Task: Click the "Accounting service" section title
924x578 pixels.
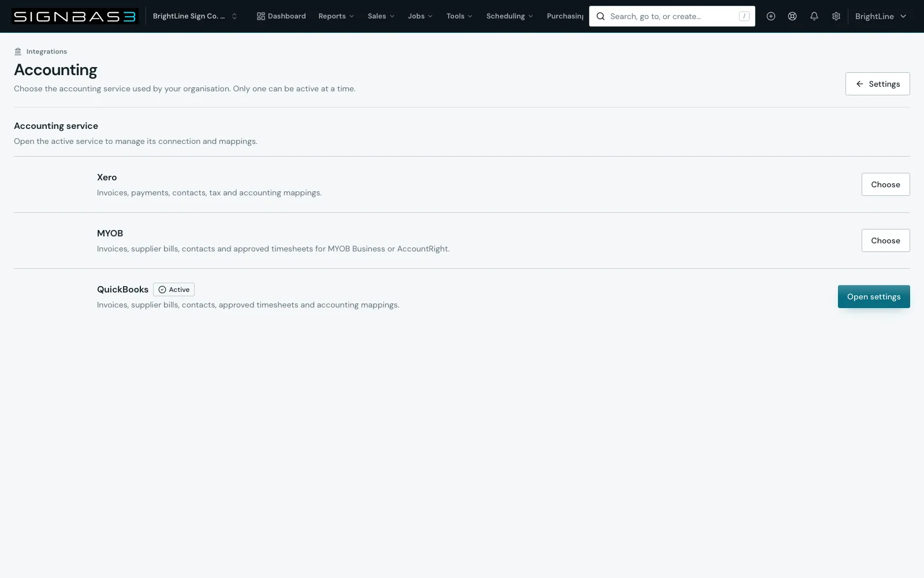Action: pyautogui.click(x=56, y=126)
